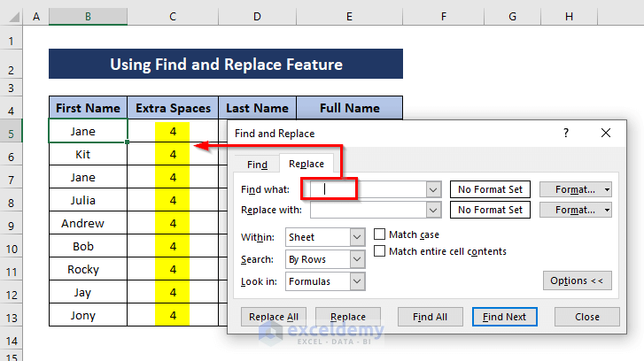Click the select-all corner triangle of sheet
This screenshot has height=361, width=644.
(12, 17)
